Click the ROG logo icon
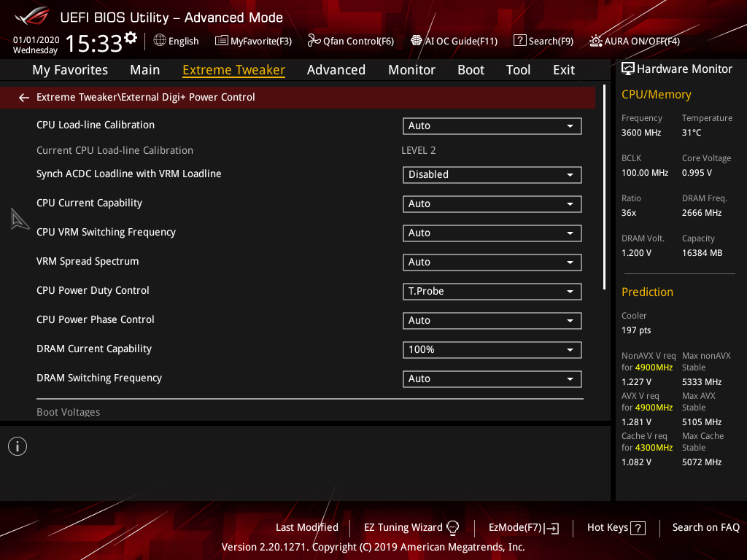This screenshot has width=747, height=560. 32,16
